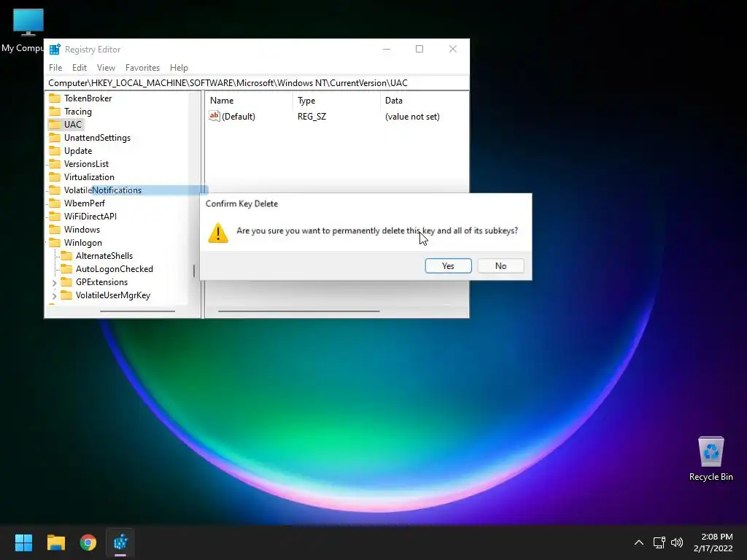
Task: Select the Update key
Action: tap(77, 150)
